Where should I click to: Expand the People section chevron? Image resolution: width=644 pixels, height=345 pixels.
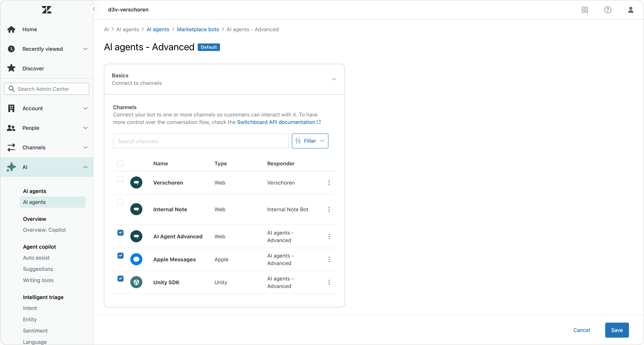[x=85, y=128]
